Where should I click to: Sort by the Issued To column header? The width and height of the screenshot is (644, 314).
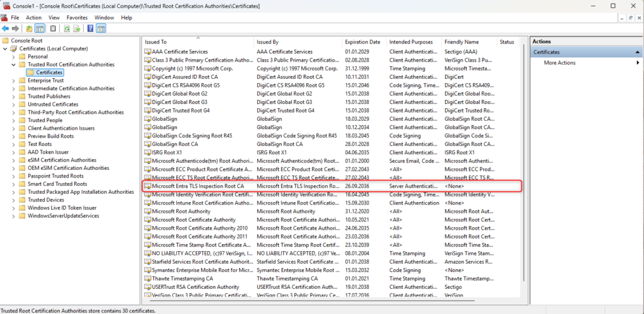pyautogui.click(x=198, y=42)
